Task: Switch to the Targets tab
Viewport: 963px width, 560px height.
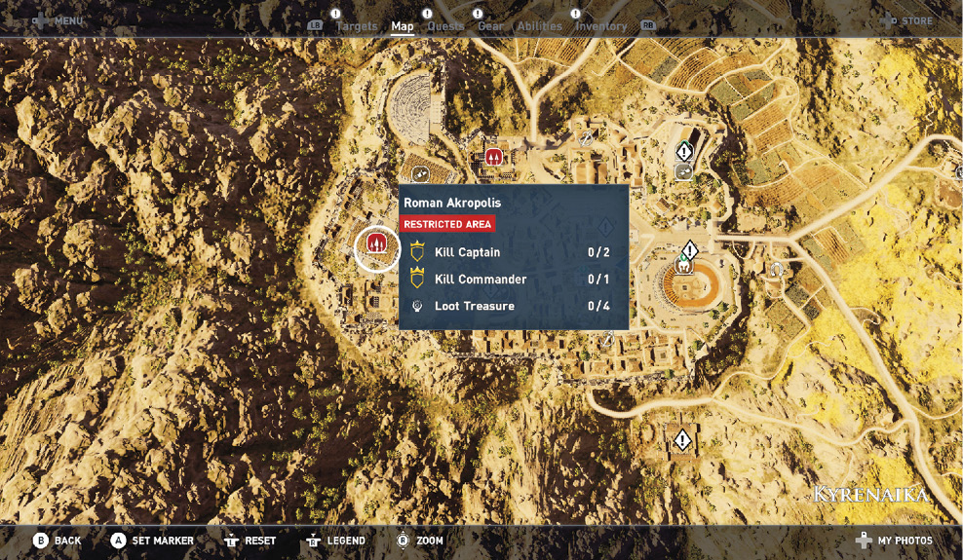Action: coord(356,25)
